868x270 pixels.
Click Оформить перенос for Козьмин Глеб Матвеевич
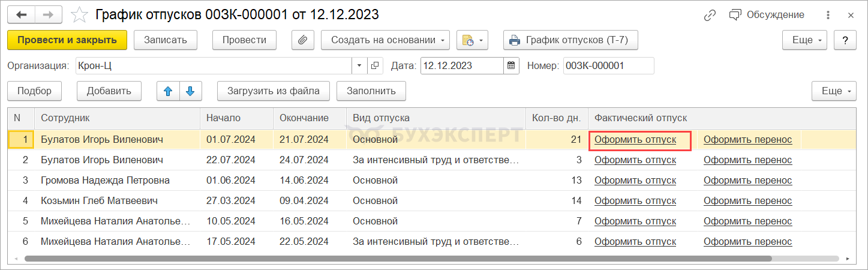(747, 201)
